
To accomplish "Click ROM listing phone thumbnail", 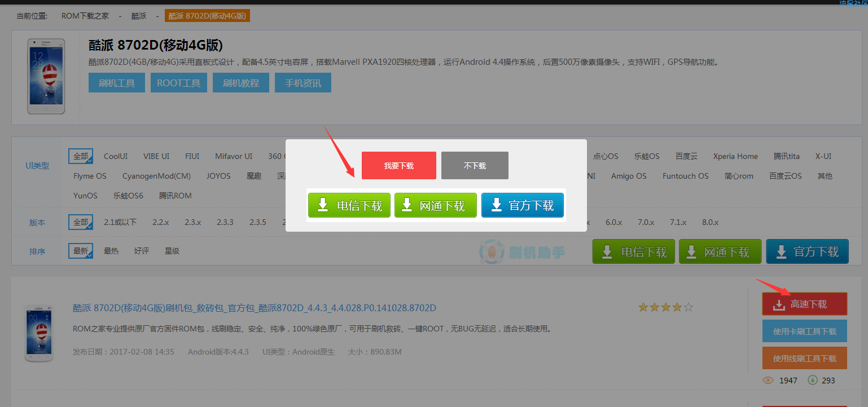I will point(39,333).
